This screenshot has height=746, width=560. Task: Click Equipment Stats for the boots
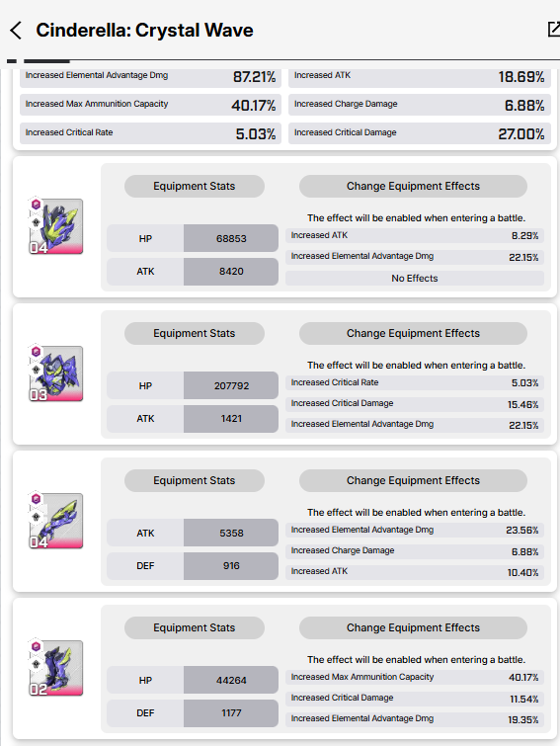click(x=195, y=628)
